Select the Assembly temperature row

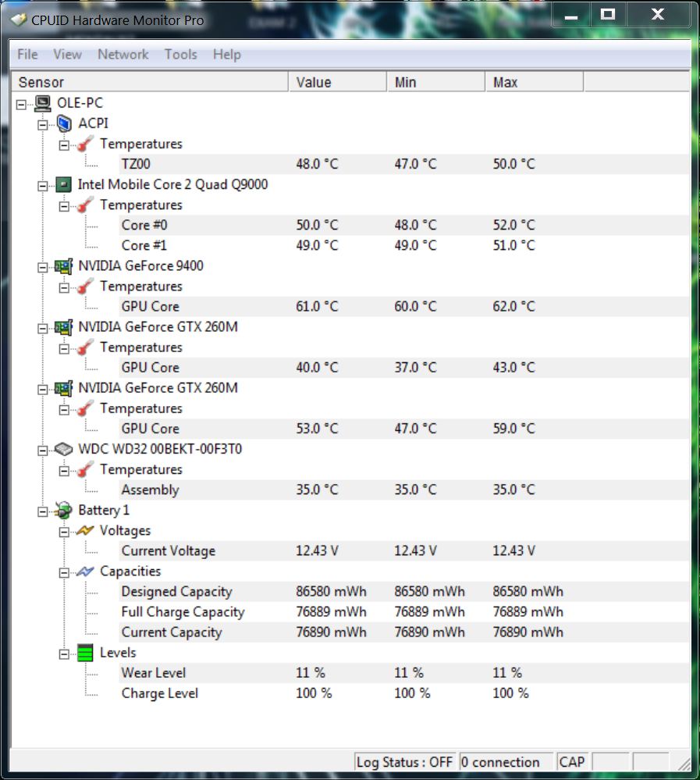click(403, 490)
